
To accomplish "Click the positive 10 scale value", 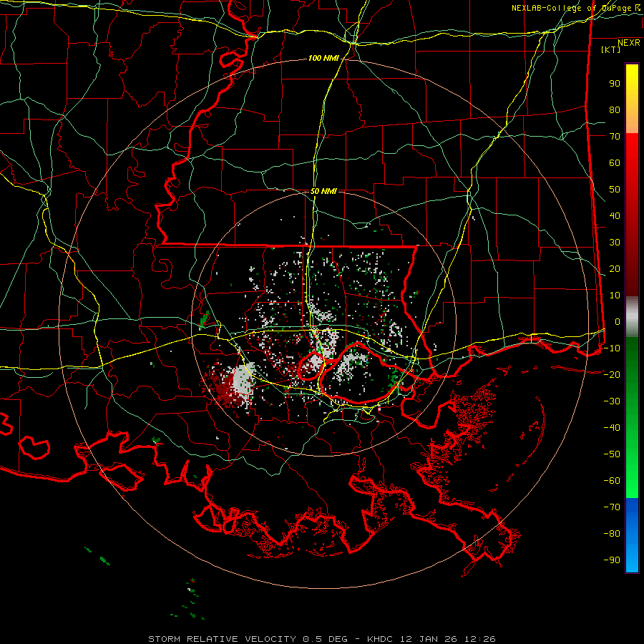I will tap(615, 296).
